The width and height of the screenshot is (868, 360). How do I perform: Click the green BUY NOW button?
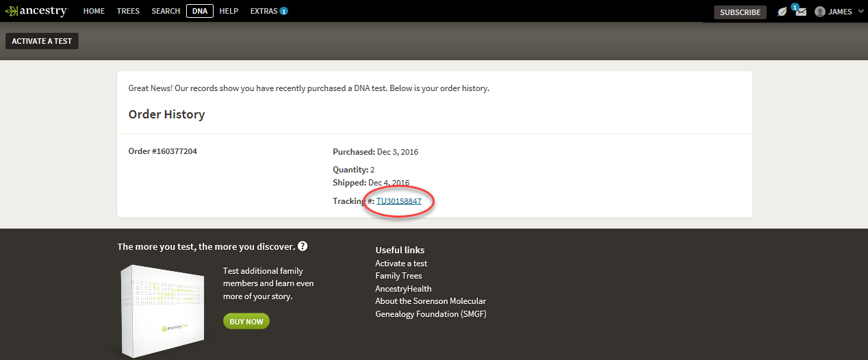[x=246, y=321]
